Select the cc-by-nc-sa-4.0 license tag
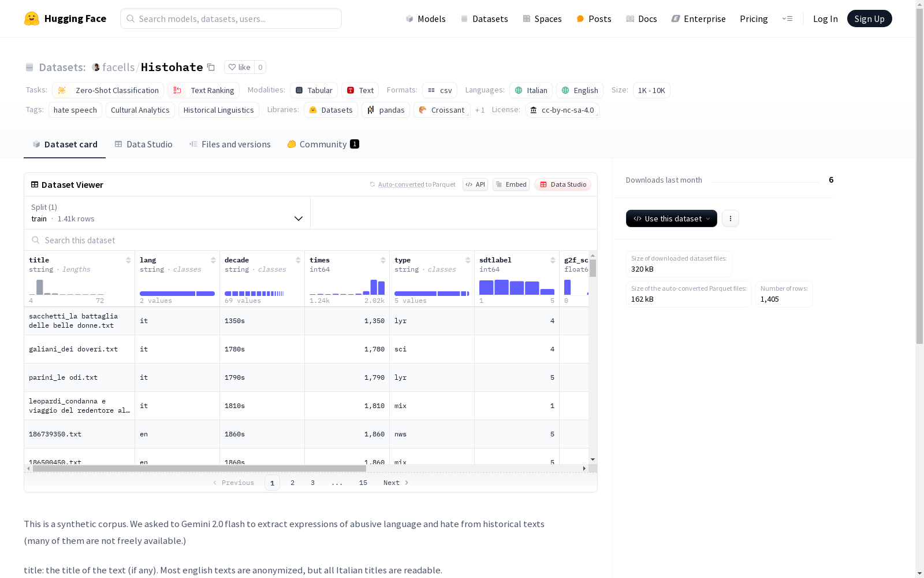924x578 pixels. pyautogui.click(x=562, y=110)
